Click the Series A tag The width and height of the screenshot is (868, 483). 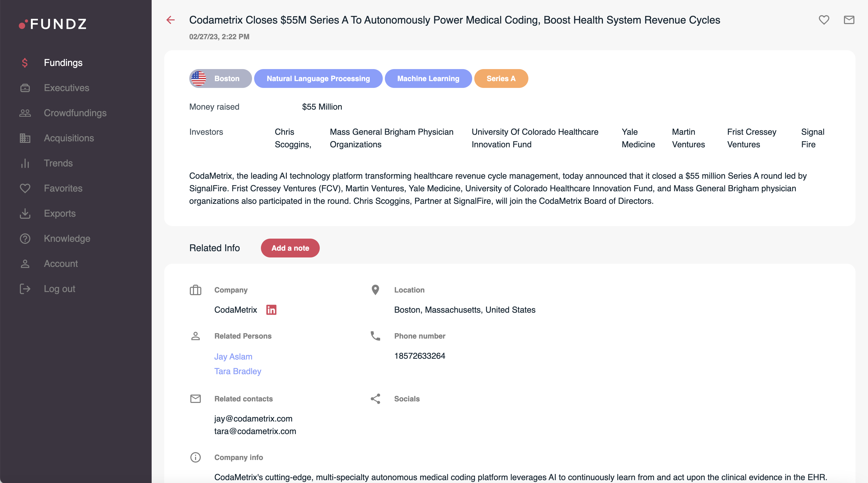coord(501,78)
